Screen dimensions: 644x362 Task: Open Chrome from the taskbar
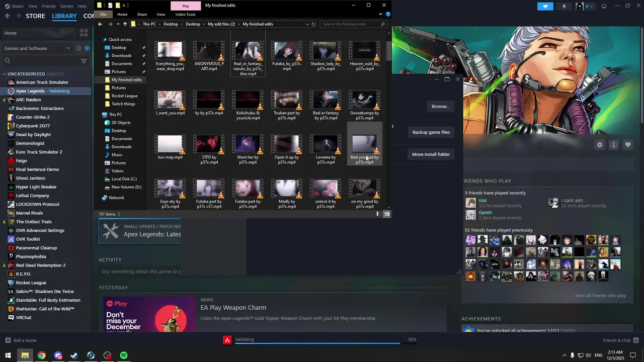tap(41, 355)
